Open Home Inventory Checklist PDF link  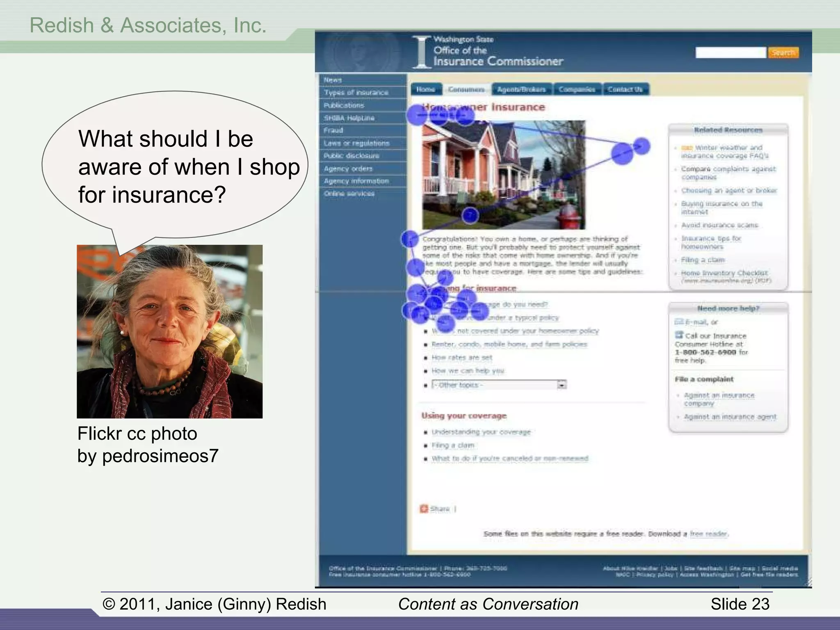[x=726, y=276]
